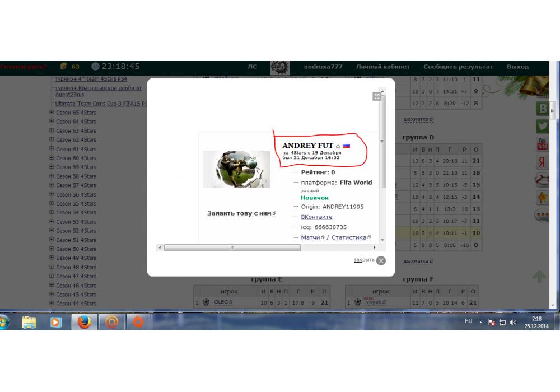Click Сообщить результат in header
This screenshot has height=392, width=560.
pos(458,67)
